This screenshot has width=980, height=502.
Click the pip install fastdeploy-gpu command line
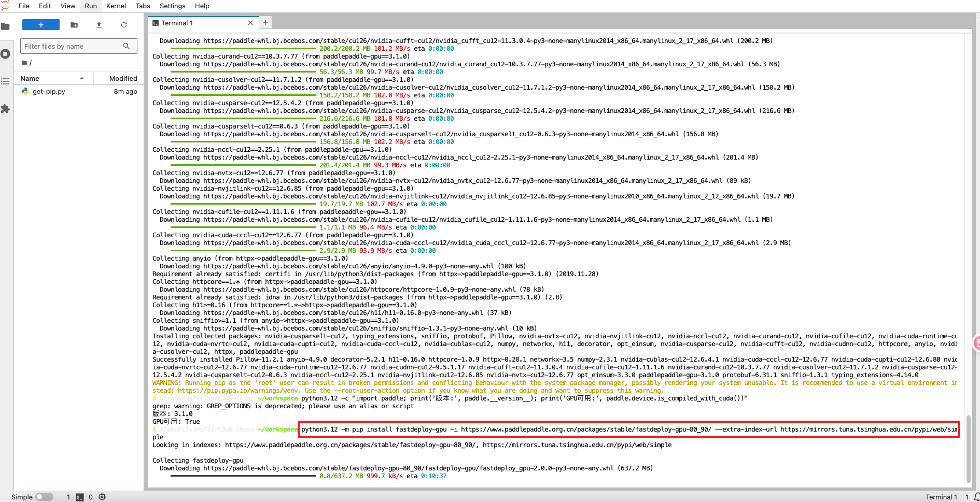click(x=628, y=429)
